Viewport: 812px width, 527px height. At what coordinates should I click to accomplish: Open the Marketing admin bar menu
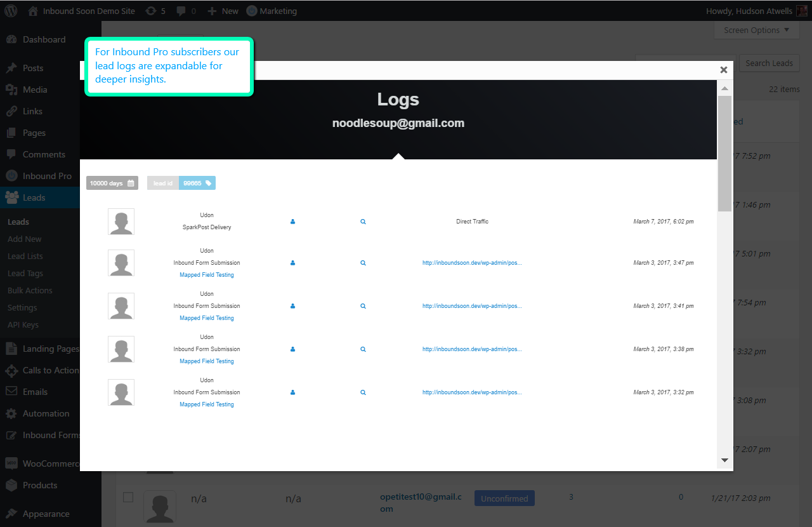[x=272, y=11]
